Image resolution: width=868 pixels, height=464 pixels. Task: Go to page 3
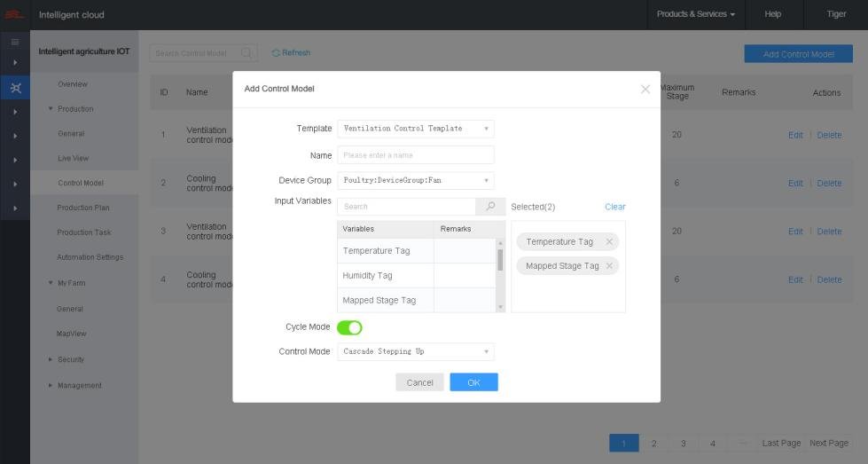pyautogui.click(x=683, y=443)
